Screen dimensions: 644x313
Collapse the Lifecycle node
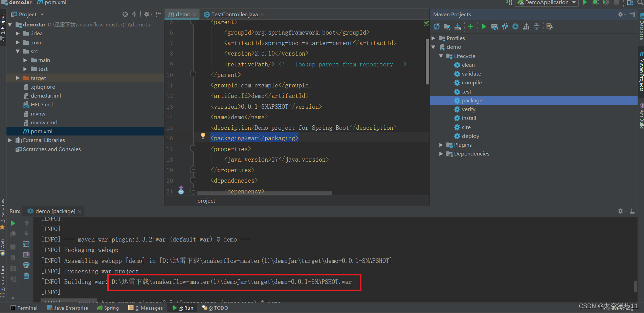441,56
